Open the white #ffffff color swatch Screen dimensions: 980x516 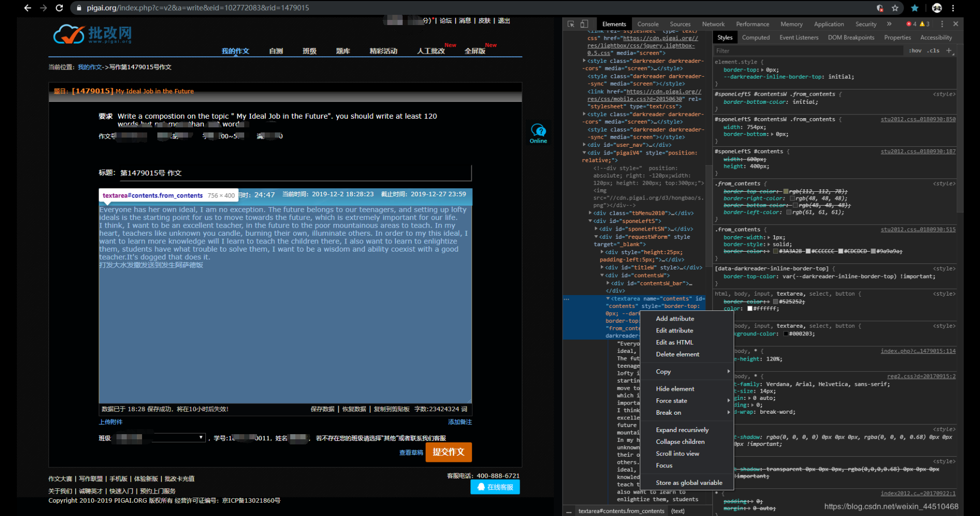click(x=750, y=308)
